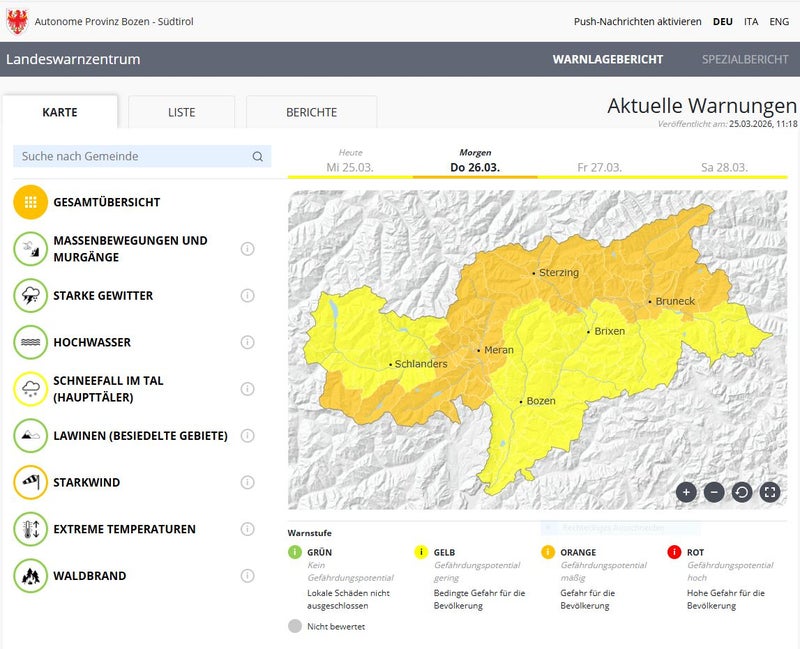Open info icon next to Lawinen
Image resolution: width=800 pixels, height=649 pixels.
click(x=248, y=436)
